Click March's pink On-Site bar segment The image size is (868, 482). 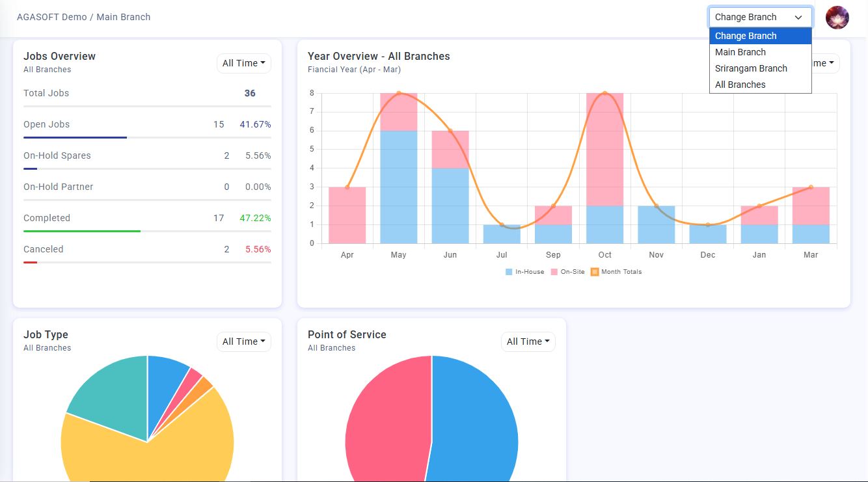pos(811,206)
